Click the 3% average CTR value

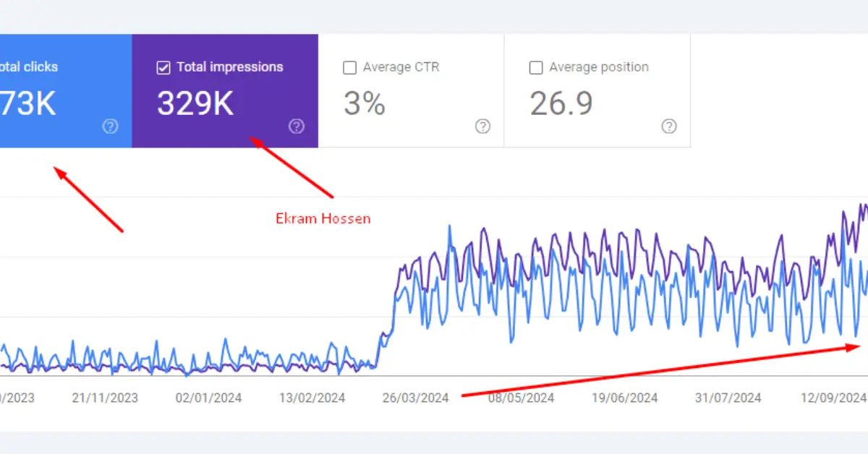pos(364,104)
